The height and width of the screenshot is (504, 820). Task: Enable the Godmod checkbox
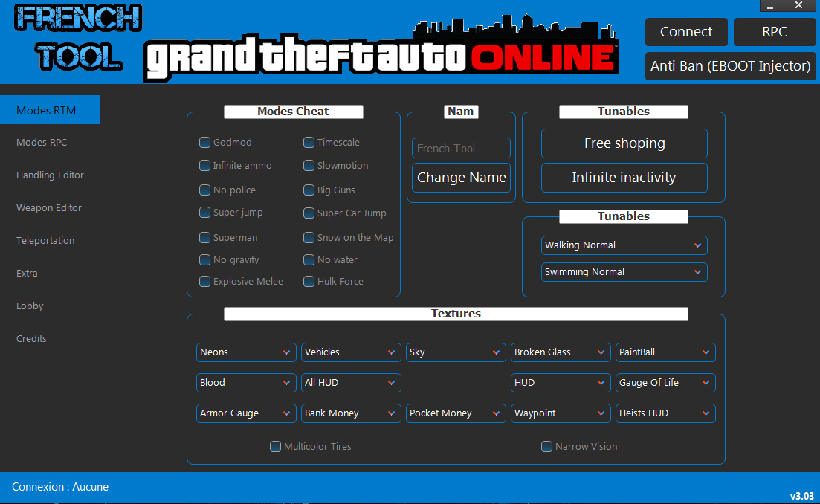click(x=204, y=142)
